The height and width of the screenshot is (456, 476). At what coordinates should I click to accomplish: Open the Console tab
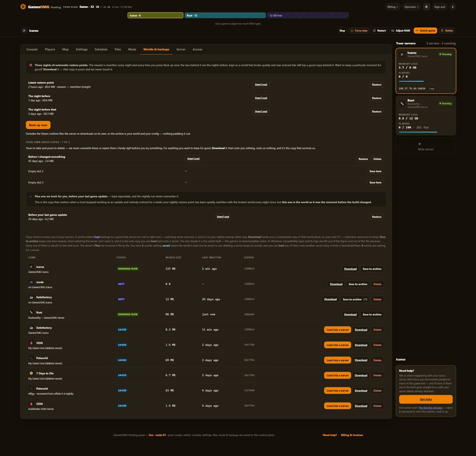click(x=32, y=49)
